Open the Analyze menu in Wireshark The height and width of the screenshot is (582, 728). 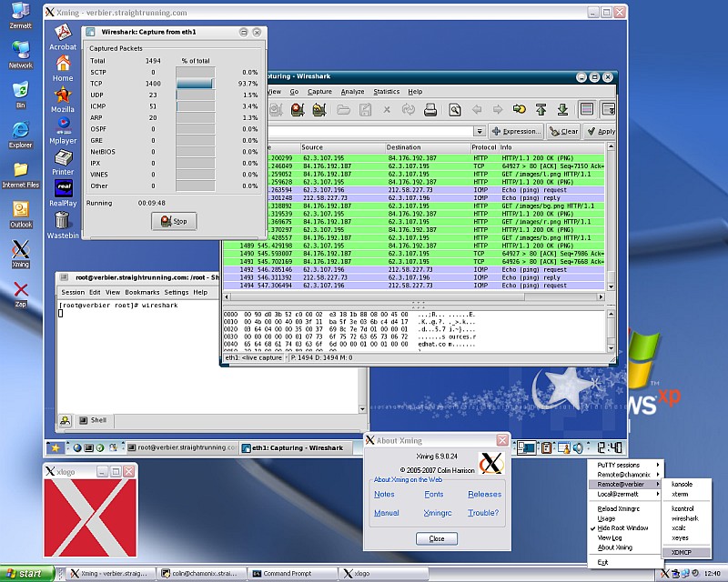click(x=352, y=92)
